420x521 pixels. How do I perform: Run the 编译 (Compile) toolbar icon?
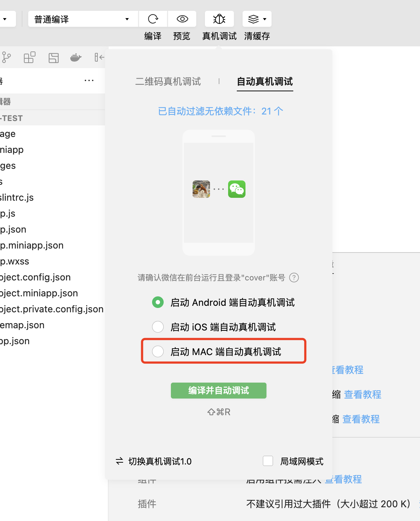(152, 18)
